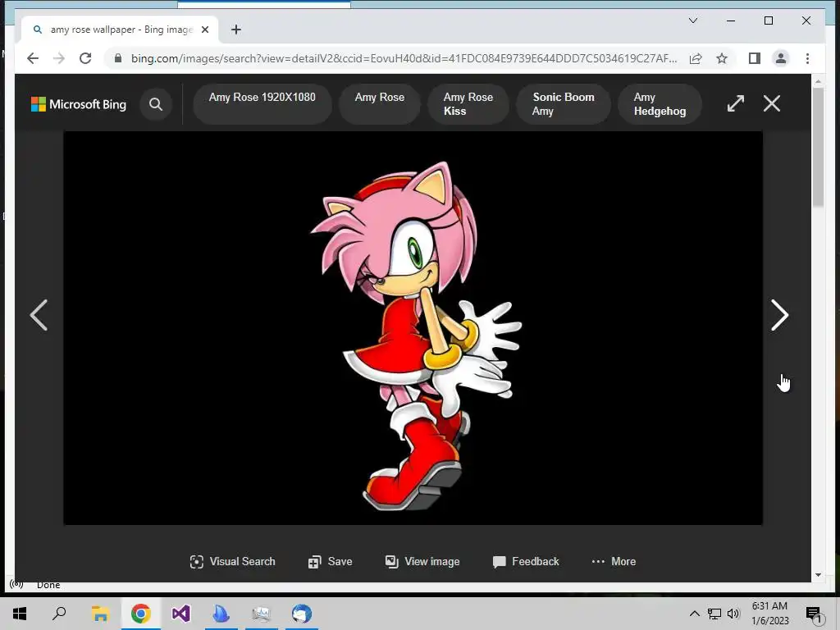Go back in Chrome browser history

point(33,58)
